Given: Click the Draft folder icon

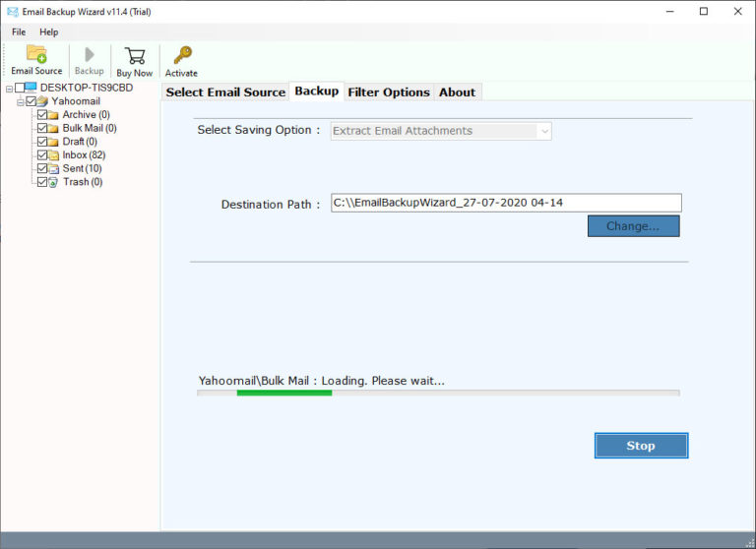Looking at the screenshot, I should (x=53, y=143).
